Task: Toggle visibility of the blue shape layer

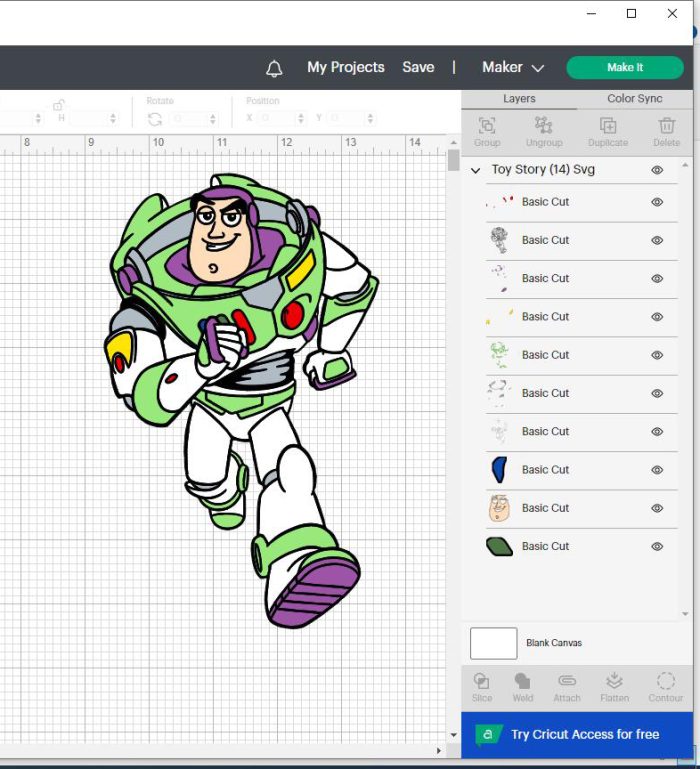Action: tap(657, 470)
